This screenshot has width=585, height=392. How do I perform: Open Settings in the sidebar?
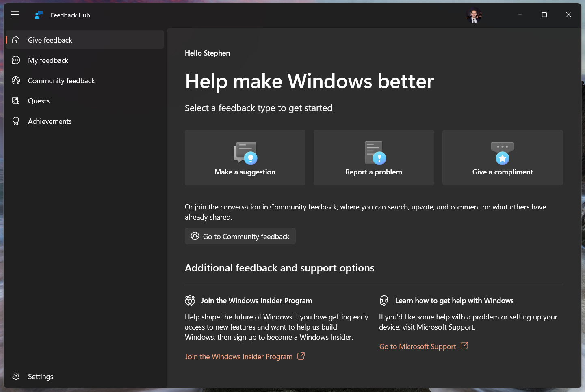coord(85,377)
